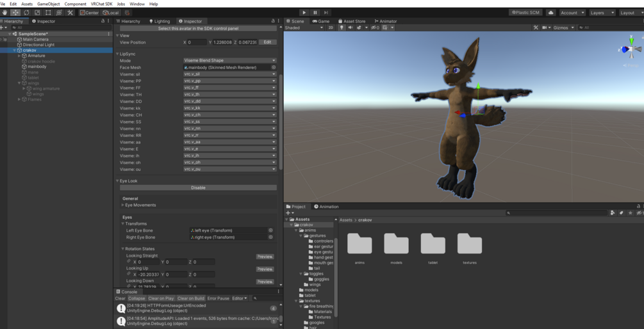Expand the Armature hierarchy item
The width and height of the screenshot is (644, 329).
(19, 56)
